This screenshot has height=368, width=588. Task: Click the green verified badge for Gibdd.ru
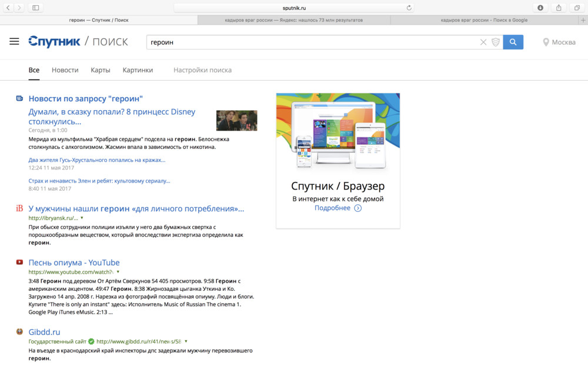click(91, 342)
